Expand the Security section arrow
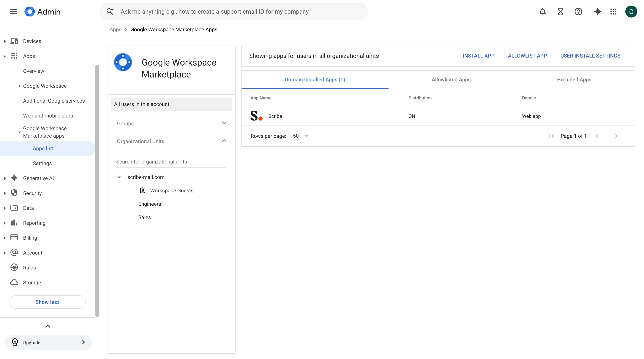The image size is (644, 359). tap(5, 193)
